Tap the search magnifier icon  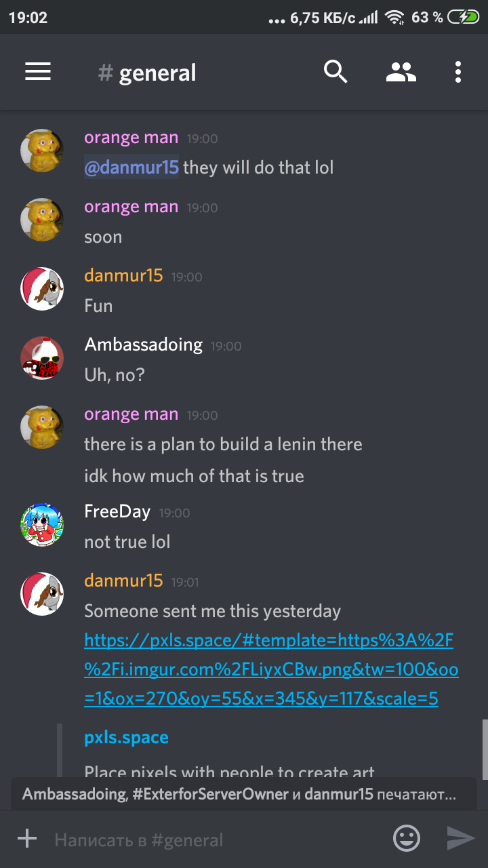tap(335, 72)
